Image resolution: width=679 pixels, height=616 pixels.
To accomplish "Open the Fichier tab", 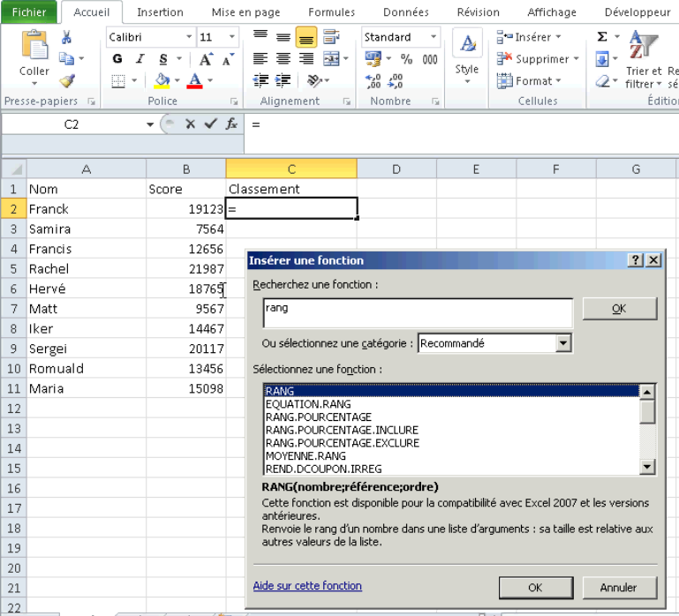I will (29, 12).
